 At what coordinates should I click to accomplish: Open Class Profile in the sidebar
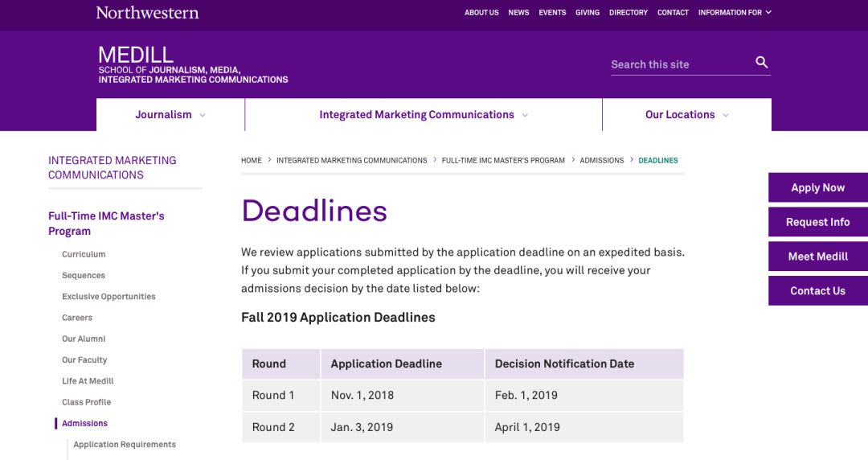[86, 402]
